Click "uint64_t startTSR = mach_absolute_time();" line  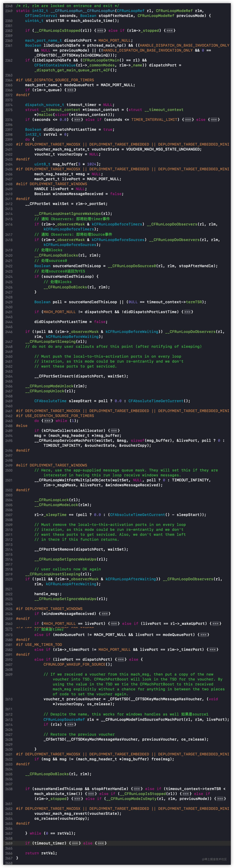coord(72,21)
